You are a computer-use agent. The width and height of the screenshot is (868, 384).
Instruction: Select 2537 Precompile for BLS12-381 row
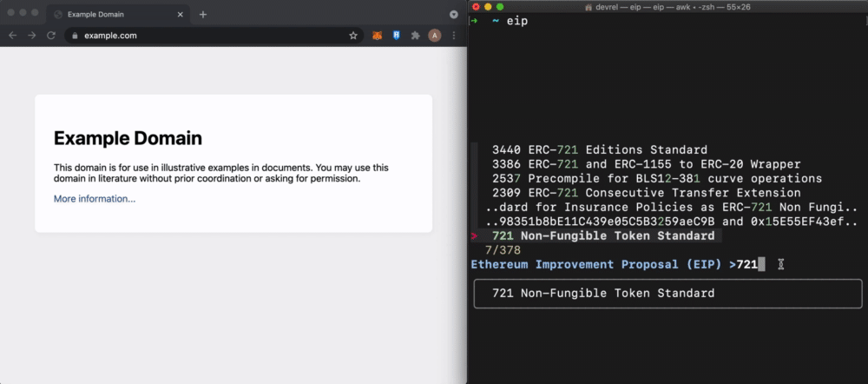[x=657, y=178]
